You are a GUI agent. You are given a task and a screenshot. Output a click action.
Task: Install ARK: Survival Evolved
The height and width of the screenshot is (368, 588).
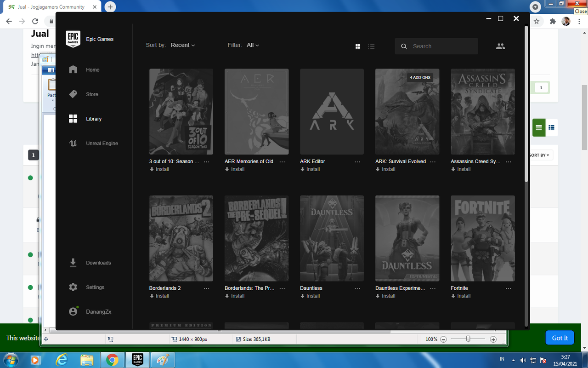pyautogui.click(x=385, y=169)
